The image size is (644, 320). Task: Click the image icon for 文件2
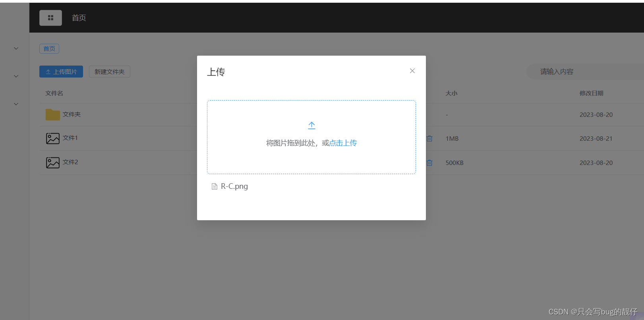click(x=53, y=163)
